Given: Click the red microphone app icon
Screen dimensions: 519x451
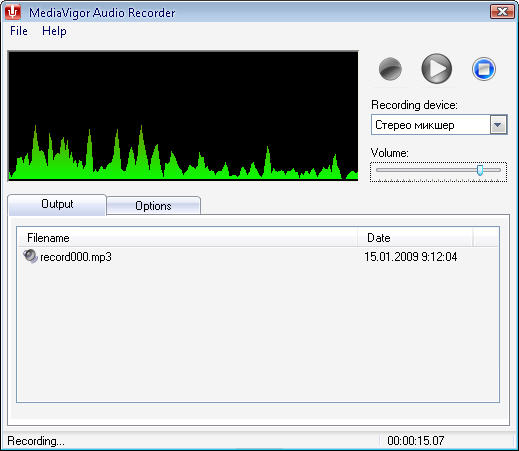Looking at the screenshot, I should (13, 12).
